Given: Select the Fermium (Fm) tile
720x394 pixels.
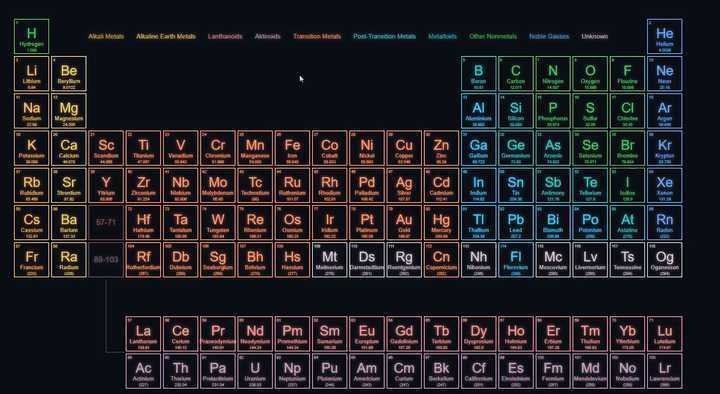Looking at the screenshot, I should pyautogui.click(x=553, y=371).
